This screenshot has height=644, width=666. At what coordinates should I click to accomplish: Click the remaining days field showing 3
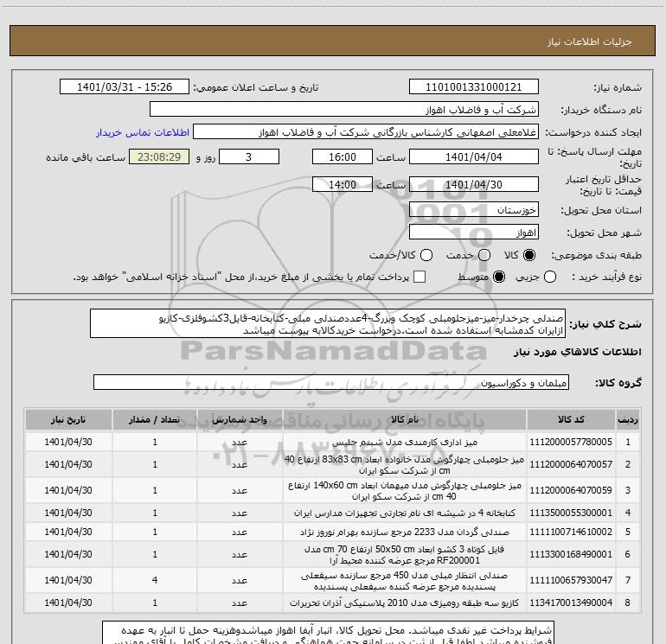pos(249,156)
